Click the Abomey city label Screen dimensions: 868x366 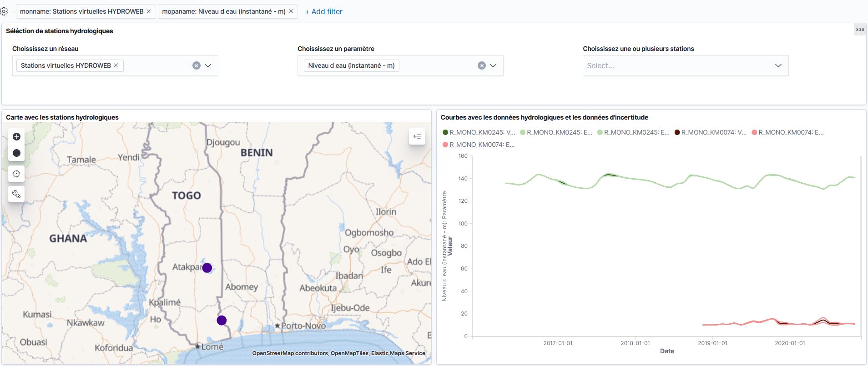coord(242,287)
